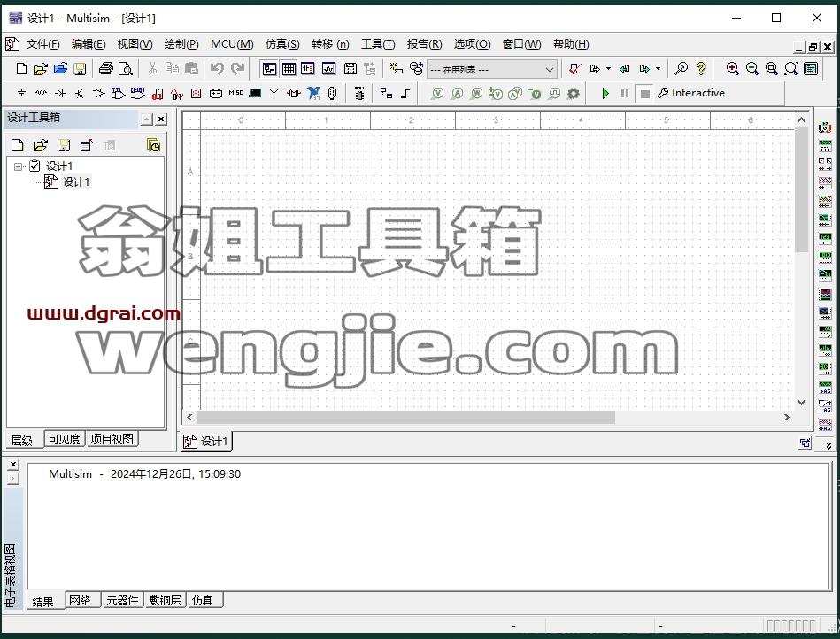Place a Basic resistor component
The image size is (840, 639).
(41, 93)
